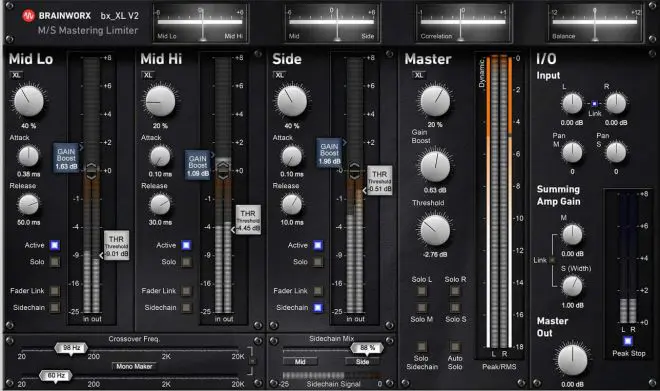Disable the Peak Stop switch
This screenshot has height=391, width=660.
[628, 340]
